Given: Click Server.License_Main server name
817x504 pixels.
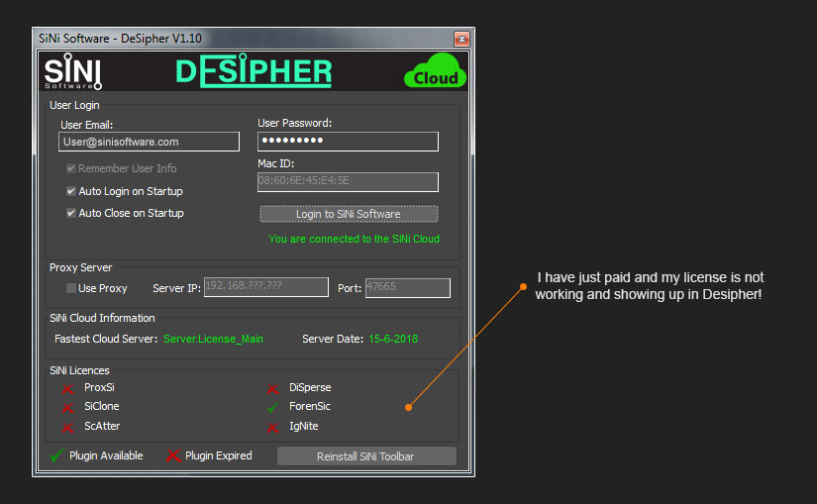Looking at the screenshot, I should point(213,339).
